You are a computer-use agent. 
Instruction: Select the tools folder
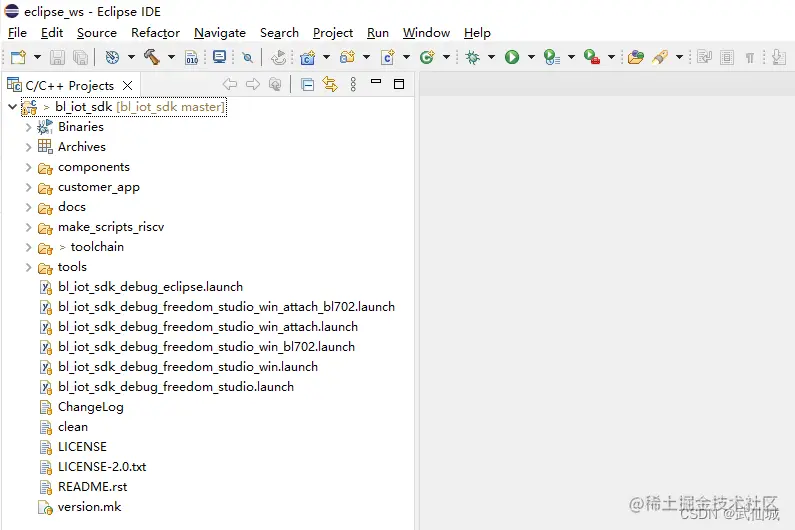click(x=72, y=267)
